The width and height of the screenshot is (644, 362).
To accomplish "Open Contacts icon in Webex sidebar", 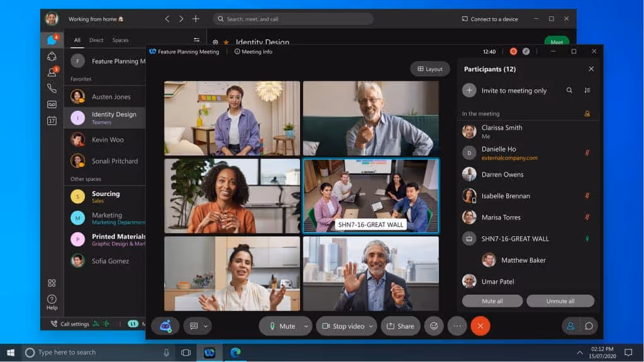I will tap(52, 72).
